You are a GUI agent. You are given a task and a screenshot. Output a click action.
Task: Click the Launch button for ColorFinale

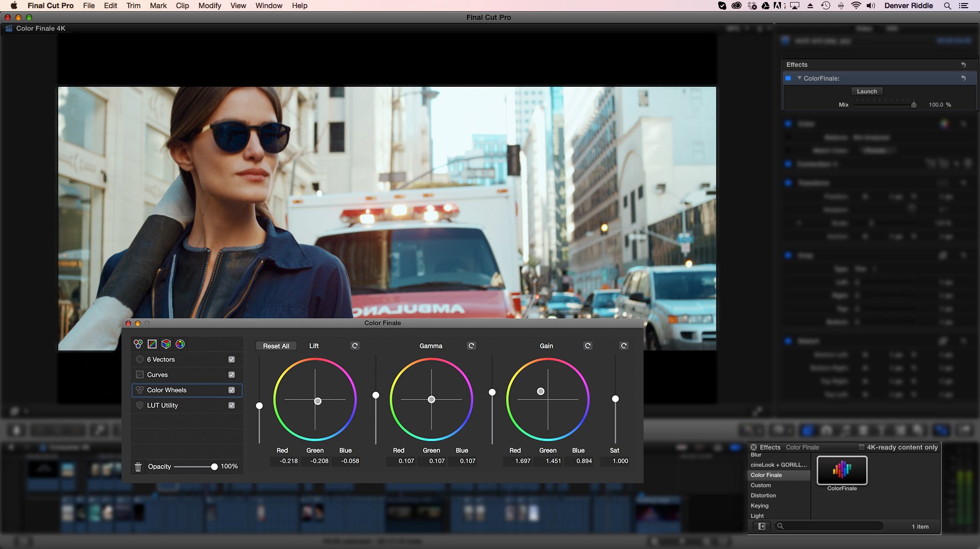pos(867,91)
